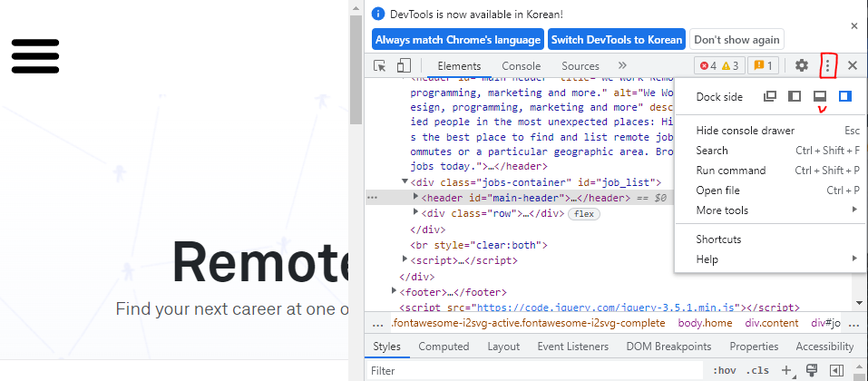This screenshot has width=868, height=381.
Task: Select Shortcuts menu item
Action: pos(768,239)
